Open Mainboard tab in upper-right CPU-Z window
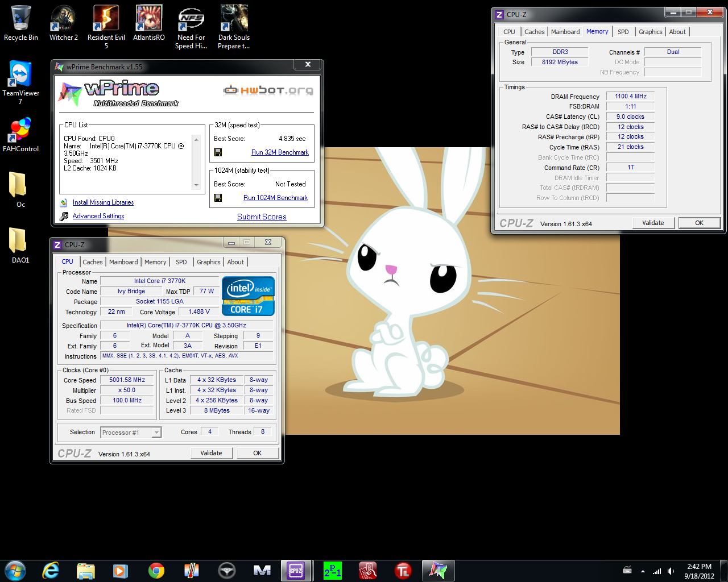Viewport: 728px width, 582px height. pyautogui.click(x=565, y=32)
